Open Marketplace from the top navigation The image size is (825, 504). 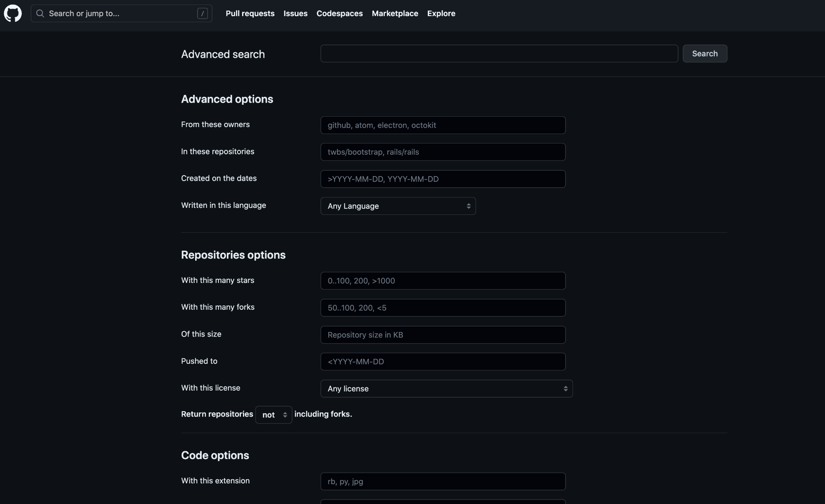pyautogui.click(x=395, y=14)
